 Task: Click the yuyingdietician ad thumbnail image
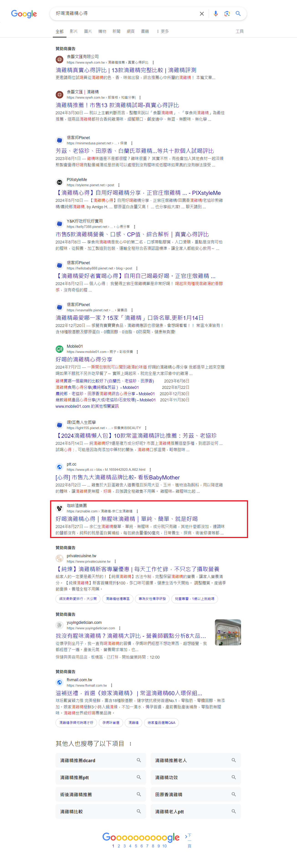228,632
